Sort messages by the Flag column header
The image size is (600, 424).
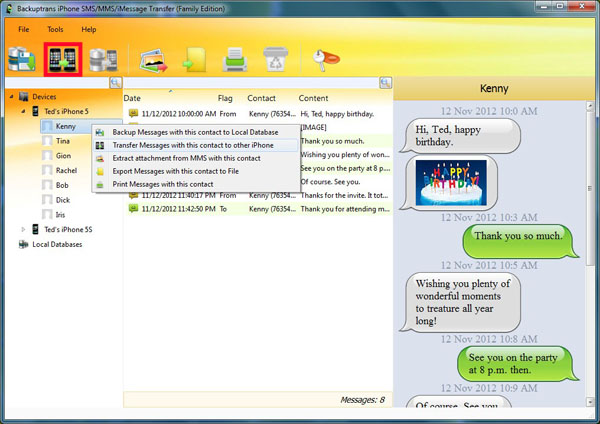225,98
